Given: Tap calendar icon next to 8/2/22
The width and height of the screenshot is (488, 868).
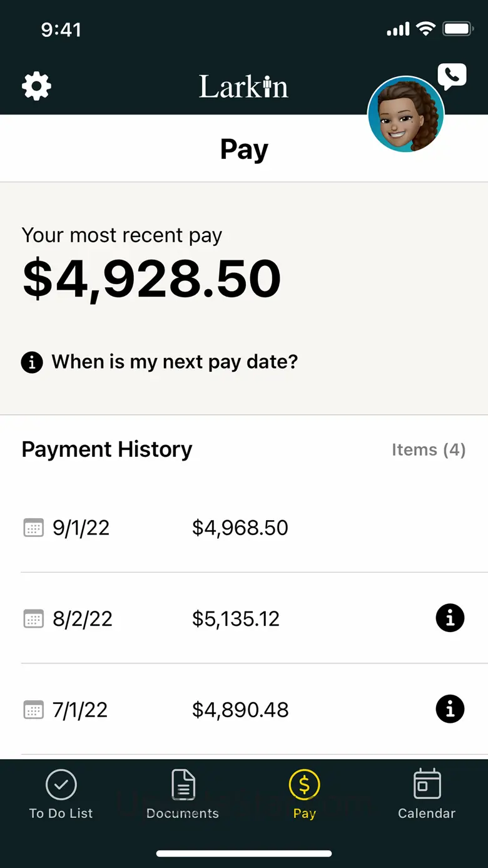Looking at the screenshot, I should [33, 619].
